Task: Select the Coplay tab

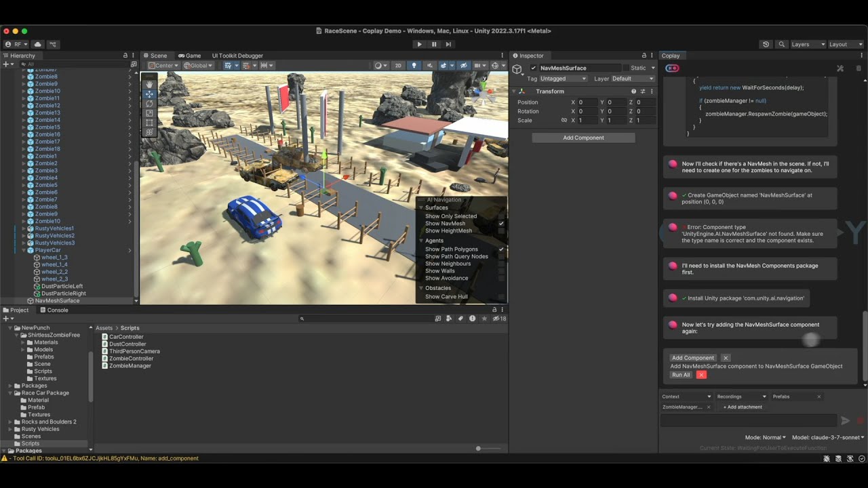Action: (x=671, y=56)
